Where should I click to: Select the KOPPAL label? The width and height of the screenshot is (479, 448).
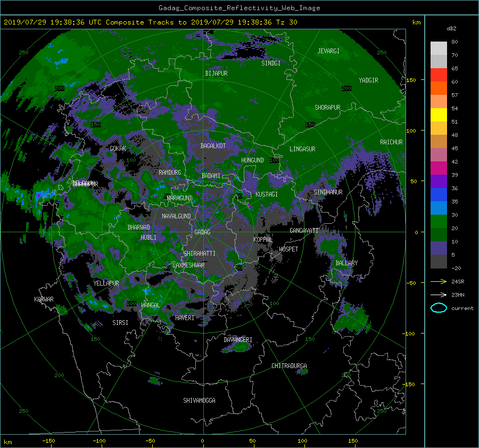click(x=263, y=240)
